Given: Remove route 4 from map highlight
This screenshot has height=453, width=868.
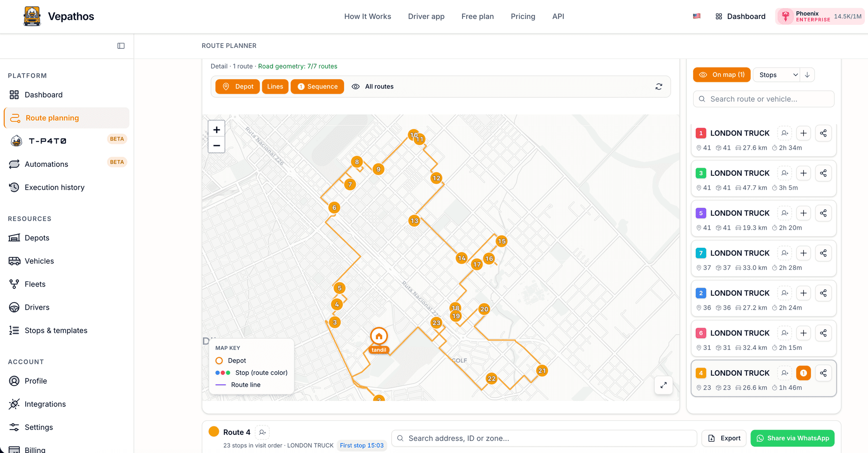Looking at the screenshot, I should [x=803, y=373].
